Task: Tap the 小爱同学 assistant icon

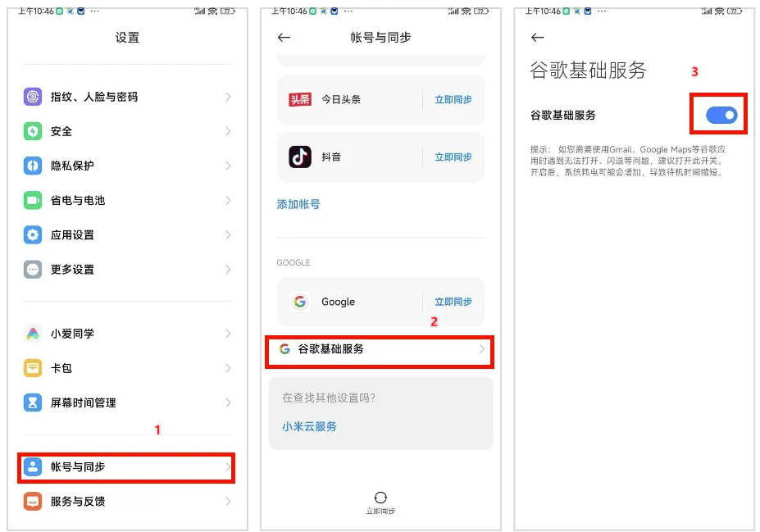Action: coord(33,334)
